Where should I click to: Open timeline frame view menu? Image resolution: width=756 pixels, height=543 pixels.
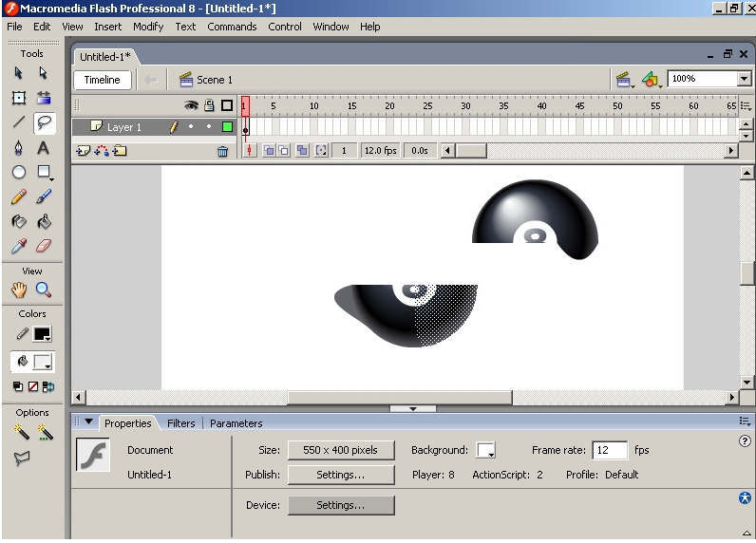tap(746, 106)
